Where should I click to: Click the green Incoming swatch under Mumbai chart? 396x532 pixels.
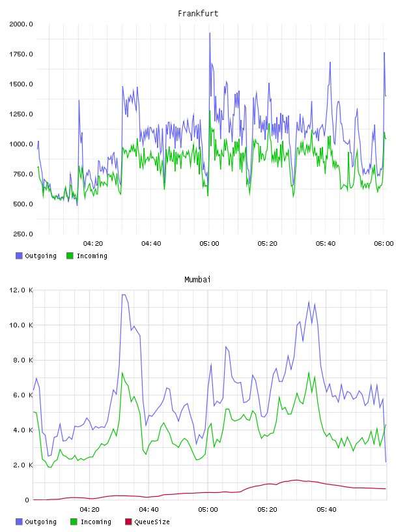coord(74,522)
